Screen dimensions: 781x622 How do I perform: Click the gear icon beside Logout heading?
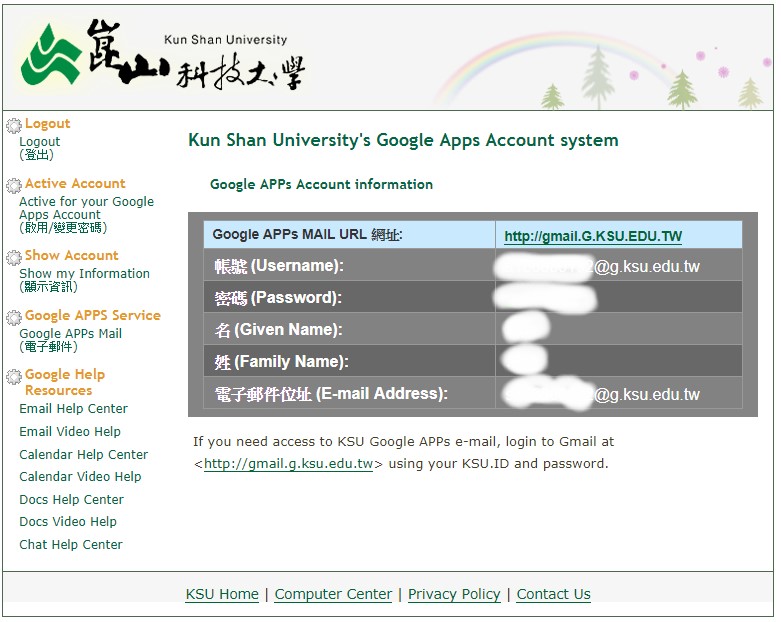tap(14, 125)
